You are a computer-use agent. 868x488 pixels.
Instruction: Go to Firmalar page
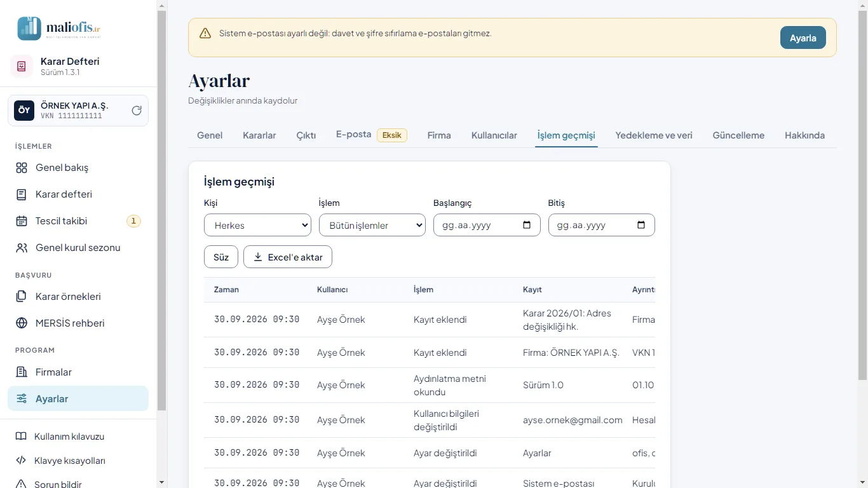tap(78, 372)
